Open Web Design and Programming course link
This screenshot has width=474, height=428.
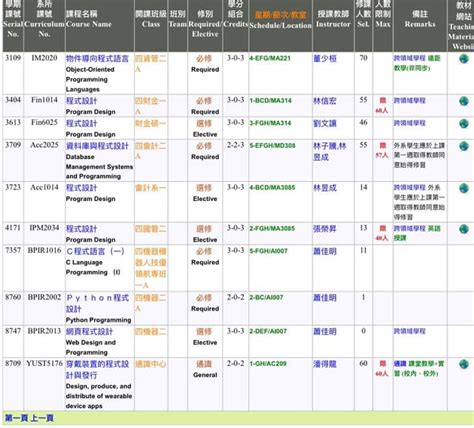click(x=89, y=332)
